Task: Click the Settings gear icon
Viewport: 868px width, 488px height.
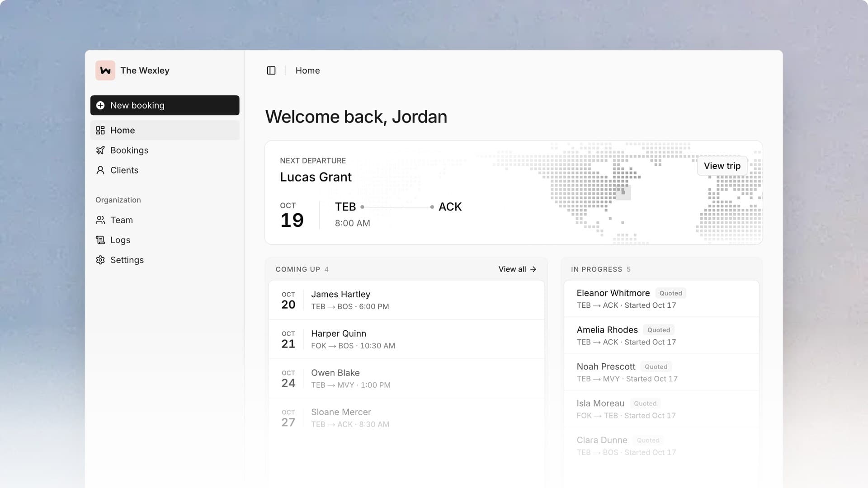Action: coord(100,260)
